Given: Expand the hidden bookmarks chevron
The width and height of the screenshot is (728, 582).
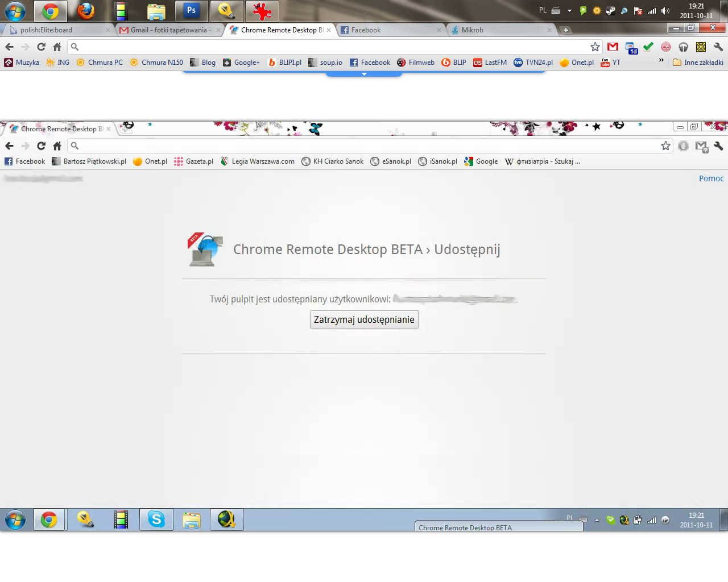Looking at the screenshot, I should pos(661,60).
